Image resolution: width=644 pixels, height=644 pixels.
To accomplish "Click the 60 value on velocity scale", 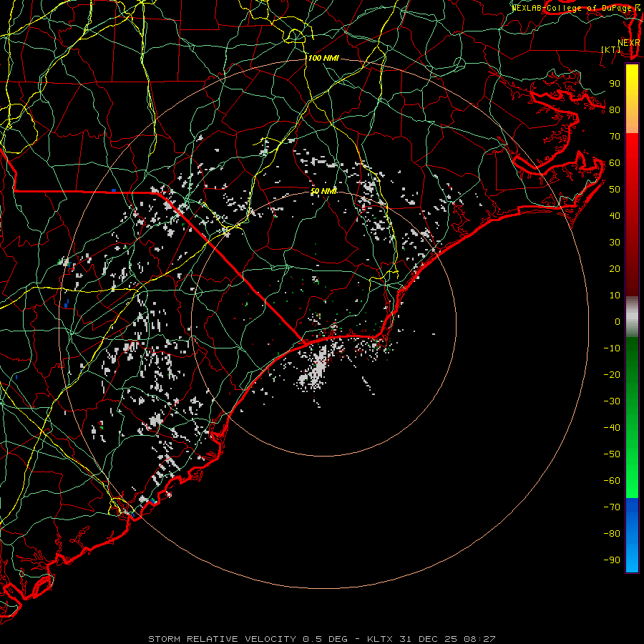I will [x=615, y=162].
